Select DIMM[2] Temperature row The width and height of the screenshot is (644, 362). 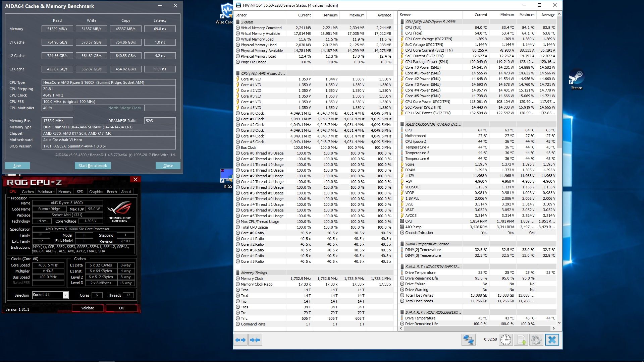[x=478, y=250]
